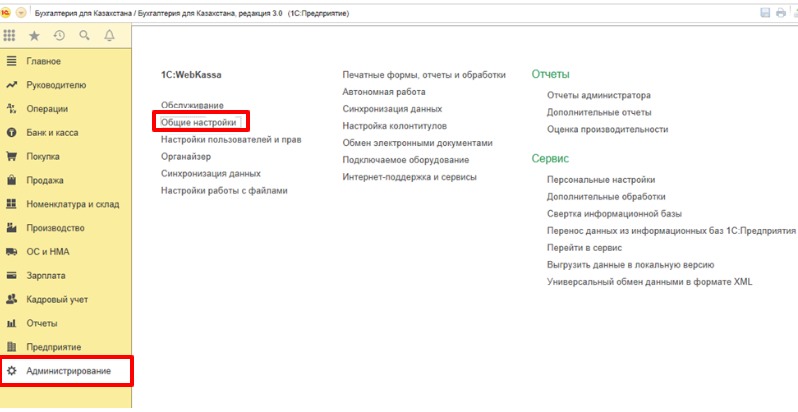
Task: Open Производство section label
Action: coord(55,228)
